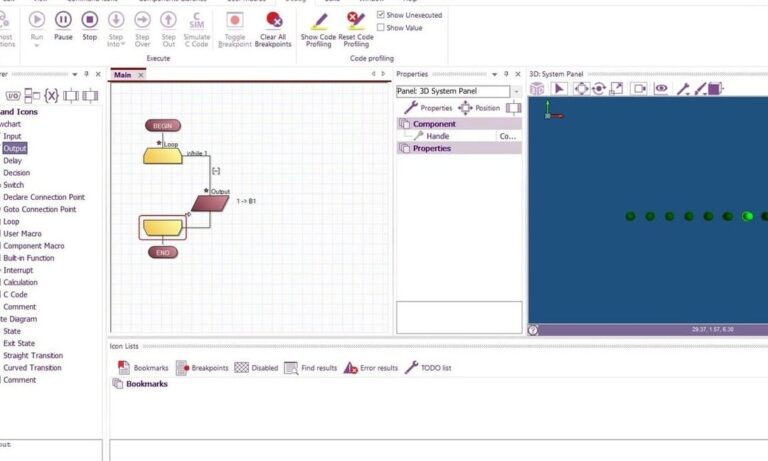This screenshot has width=768, height=461.
Task: Open the Error results list
Action: (370, 368)
